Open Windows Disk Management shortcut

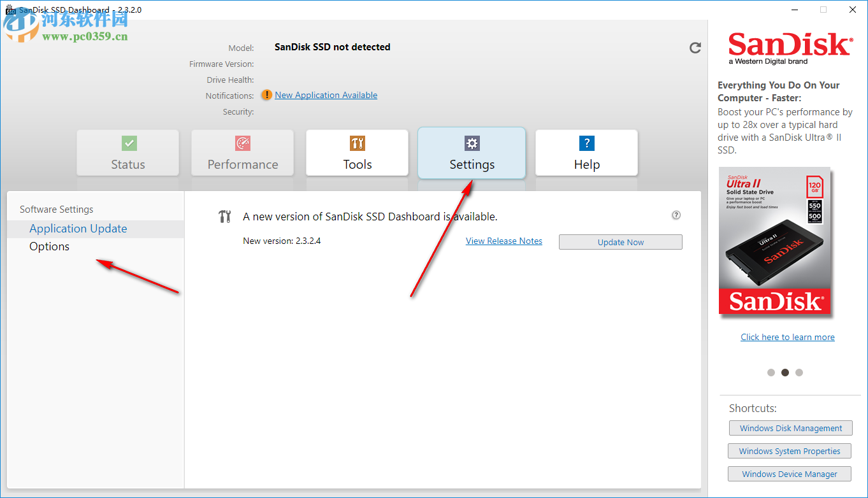click(x=791, y=428)
